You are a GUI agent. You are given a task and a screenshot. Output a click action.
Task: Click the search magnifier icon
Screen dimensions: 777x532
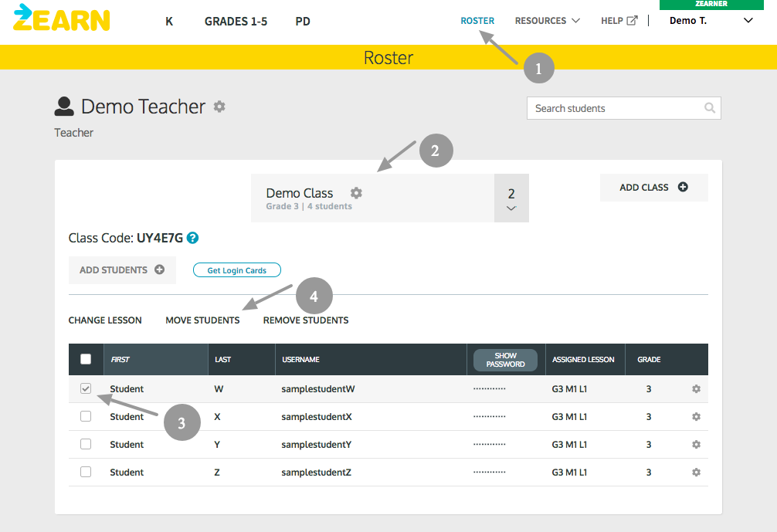point(710,108)
